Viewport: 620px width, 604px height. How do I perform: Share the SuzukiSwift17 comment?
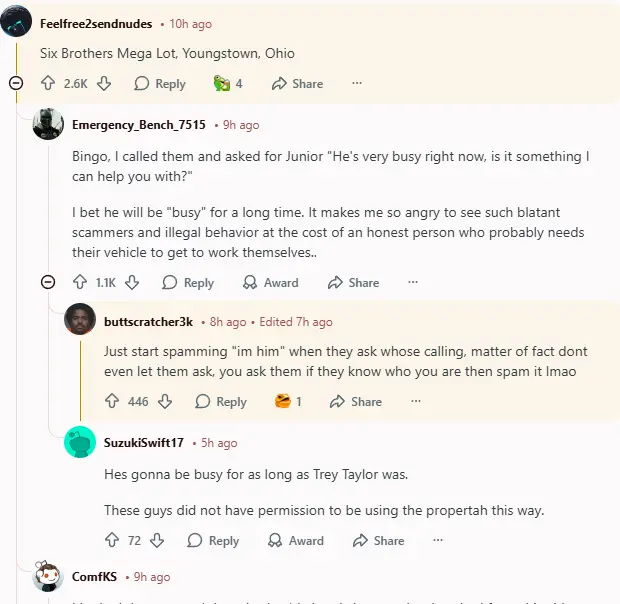pyautogui.click(x=378, y=540)
